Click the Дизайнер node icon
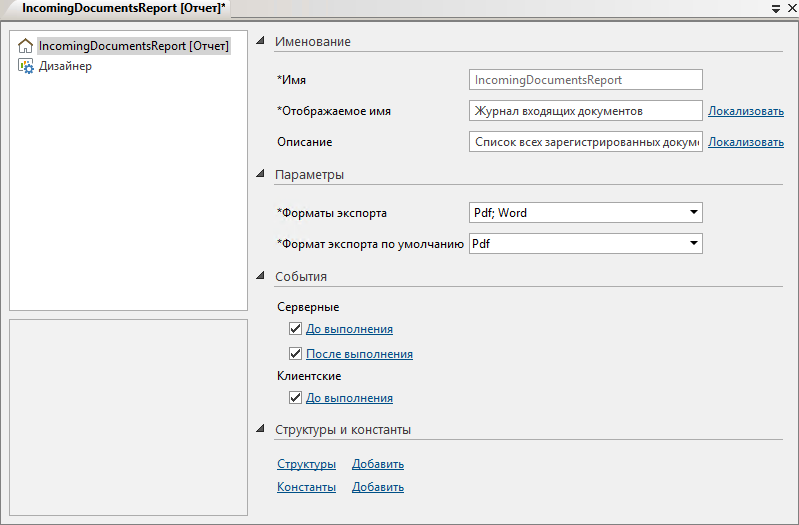This screenshot has height=525, width=799. click(26, 66)
